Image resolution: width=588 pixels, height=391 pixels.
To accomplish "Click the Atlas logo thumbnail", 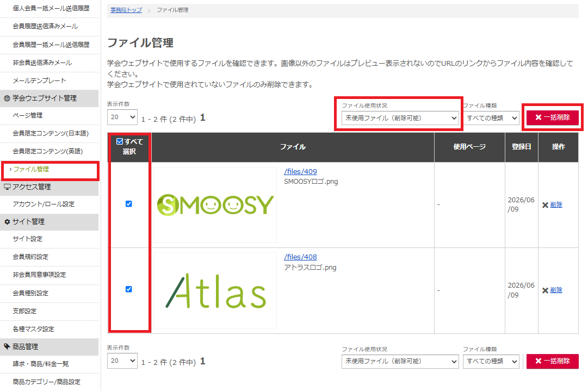I will [x=215, y=291].
